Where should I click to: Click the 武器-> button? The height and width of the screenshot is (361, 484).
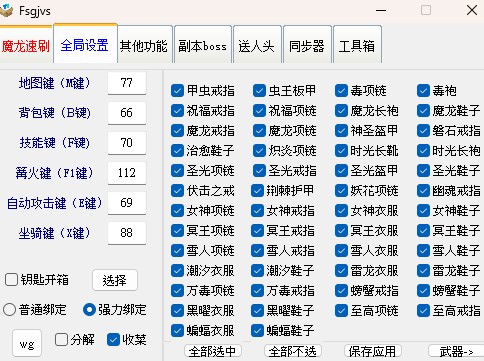[456, 351]
